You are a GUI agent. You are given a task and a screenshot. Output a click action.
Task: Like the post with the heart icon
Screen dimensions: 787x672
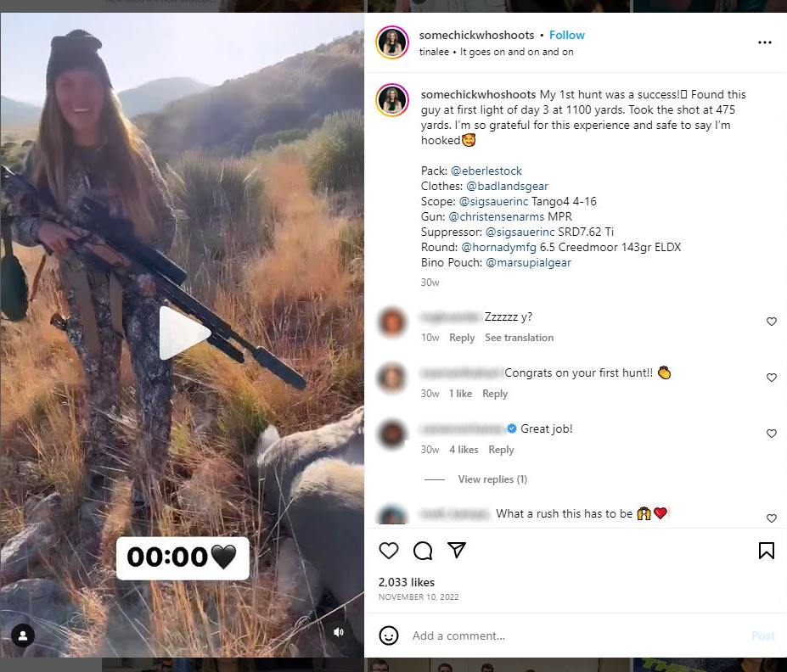pyautogui.click(x=389, y=551)
